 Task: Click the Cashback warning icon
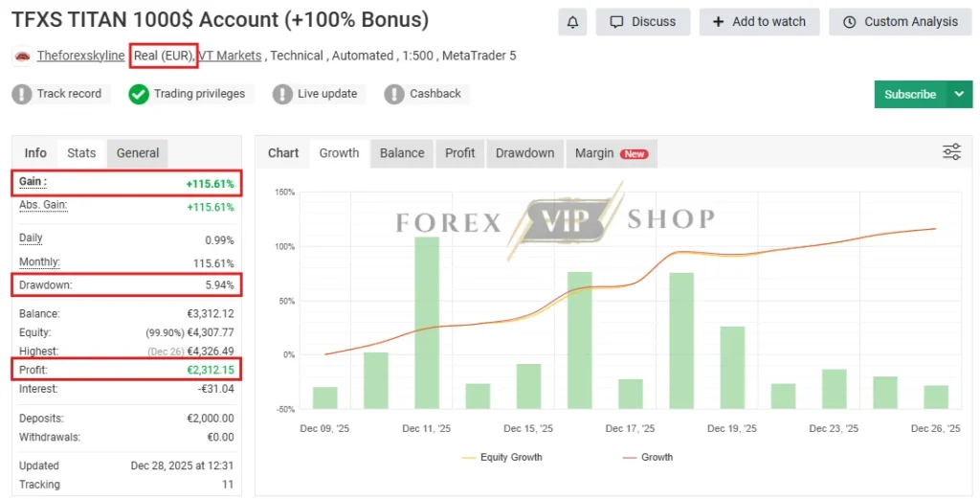pos(394,95)
